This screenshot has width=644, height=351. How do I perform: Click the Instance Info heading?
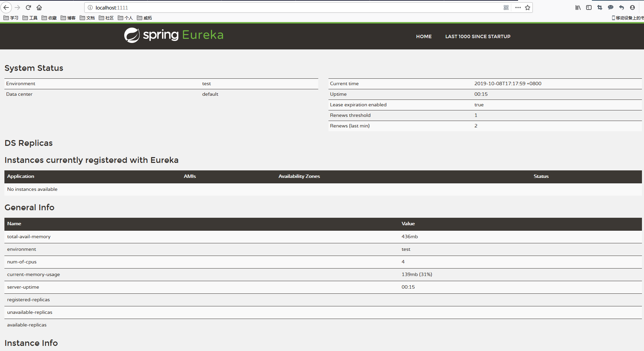click(x=31, y=343)
